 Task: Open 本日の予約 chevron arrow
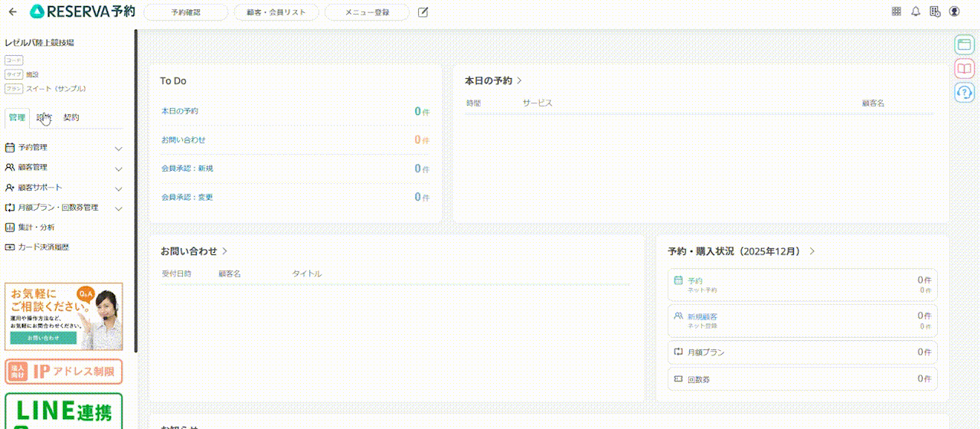(x=520, y=80)
